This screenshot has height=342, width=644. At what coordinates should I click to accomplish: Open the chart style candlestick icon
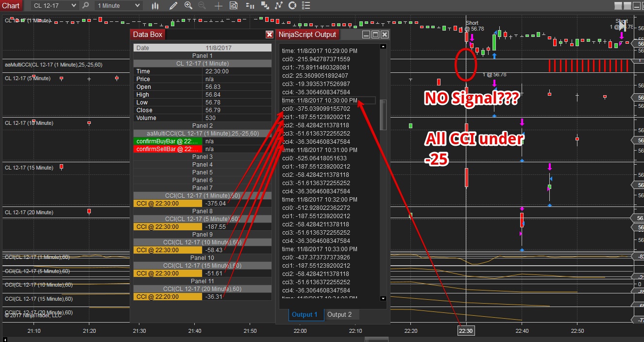point(155,5)
